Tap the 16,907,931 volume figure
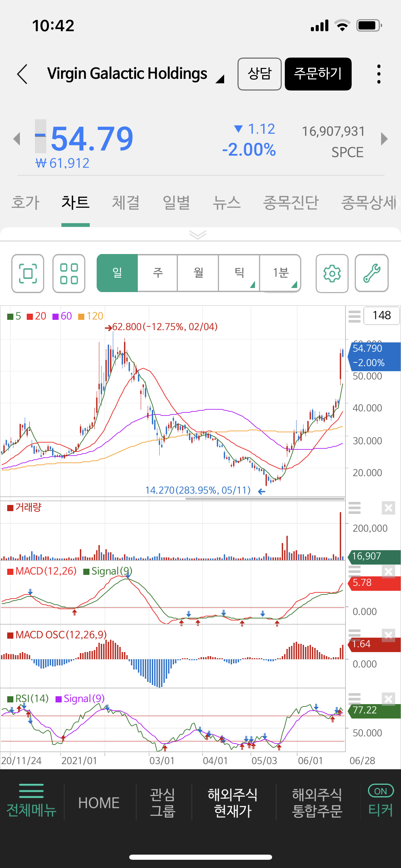The width and height of the screenshot is (401, 868). click(x=333, y=131)
